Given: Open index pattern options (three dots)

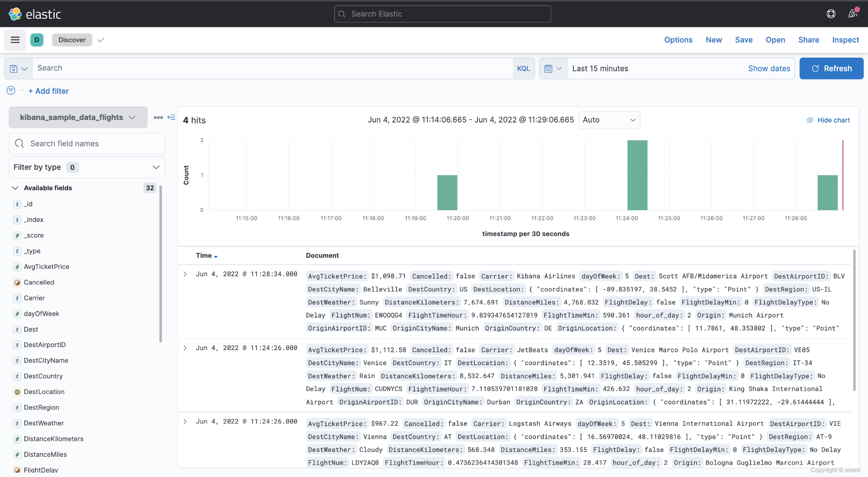Looking at the screenshot, I should click(158, 117).
